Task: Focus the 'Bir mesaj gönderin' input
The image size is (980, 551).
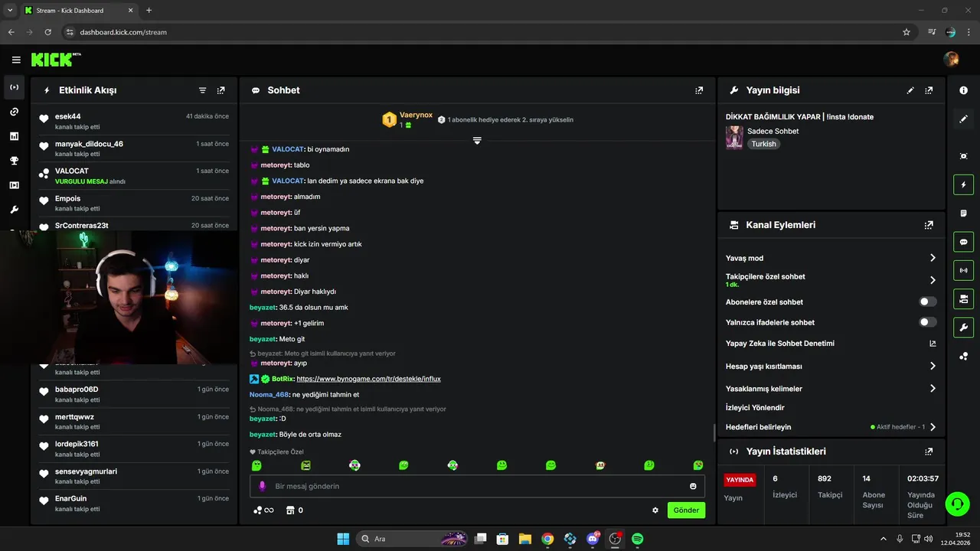Action: 477,486
